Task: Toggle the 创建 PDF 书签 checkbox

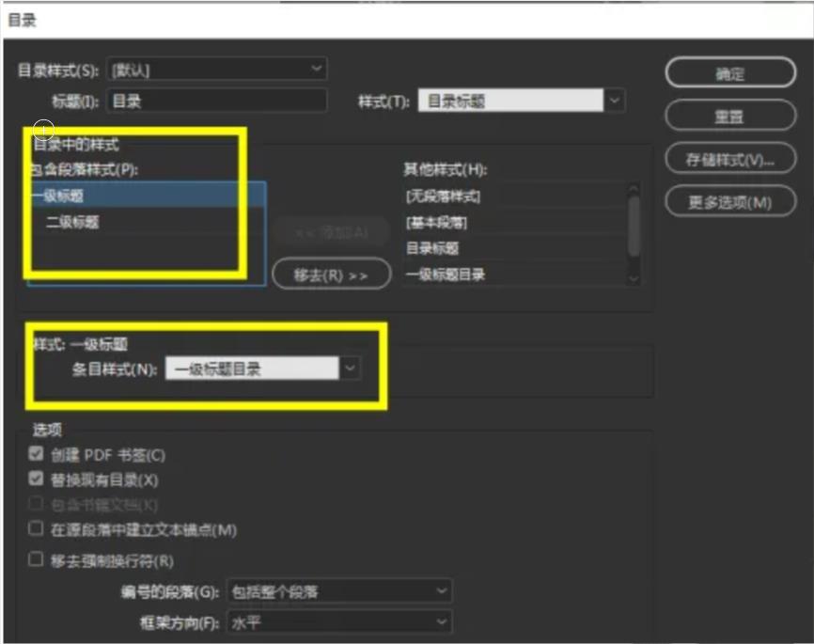Action: point(37,455)
